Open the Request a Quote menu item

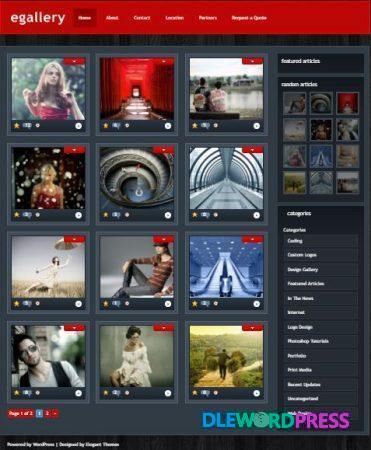[x=249, y=18]
